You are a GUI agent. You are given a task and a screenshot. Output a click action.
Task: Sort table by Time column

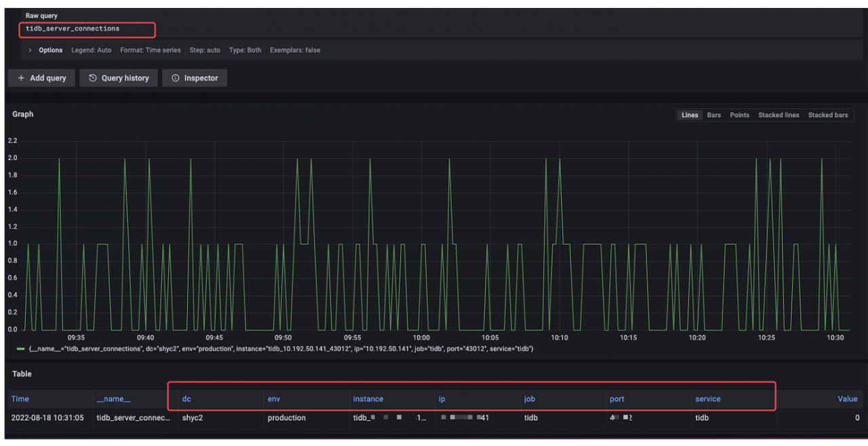(x=20, y=399)
